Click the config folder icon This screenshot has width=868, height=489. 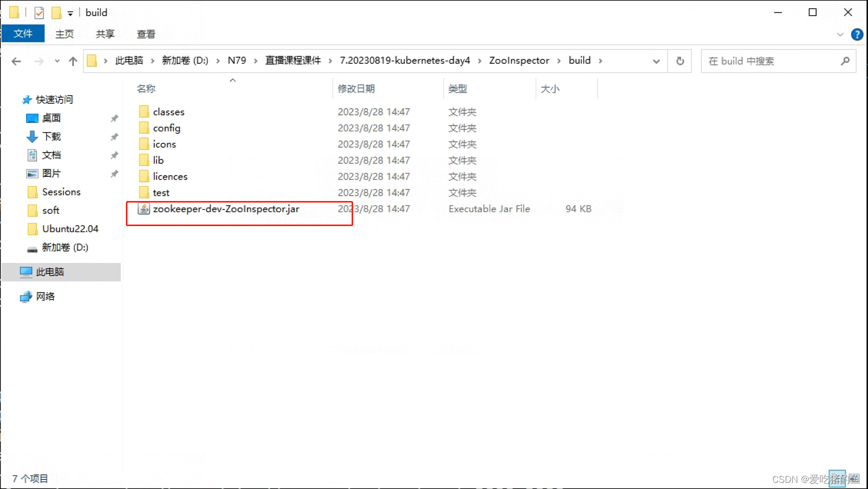pyautogui.click(x=144, y=128)
